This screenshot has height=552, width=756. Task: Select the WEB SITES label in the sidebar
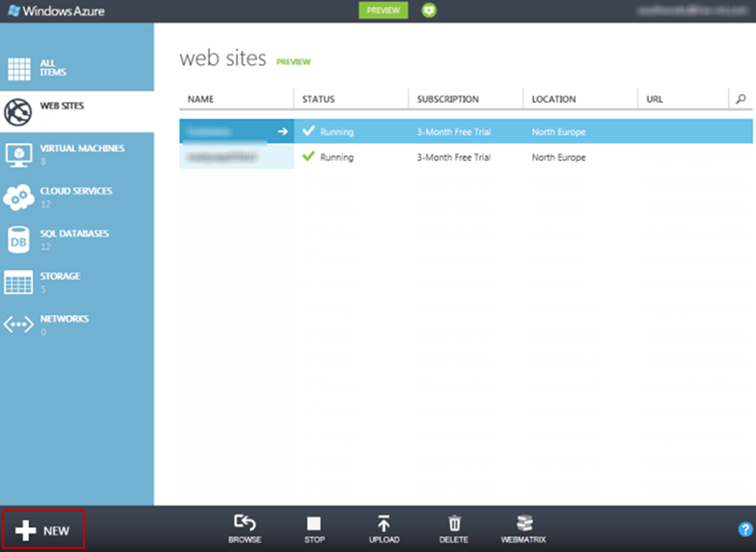pos(61,105)
